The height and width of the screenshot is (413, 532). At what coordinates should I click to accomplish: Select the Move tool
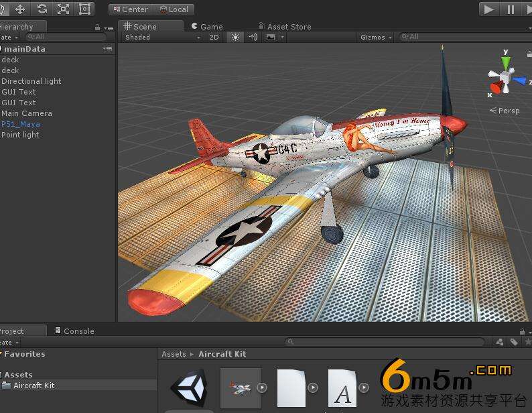(20, 9)
